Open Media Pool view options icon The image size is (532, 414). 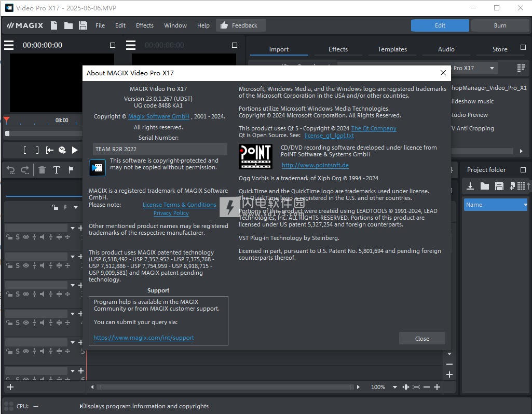(x=521, y=68)
